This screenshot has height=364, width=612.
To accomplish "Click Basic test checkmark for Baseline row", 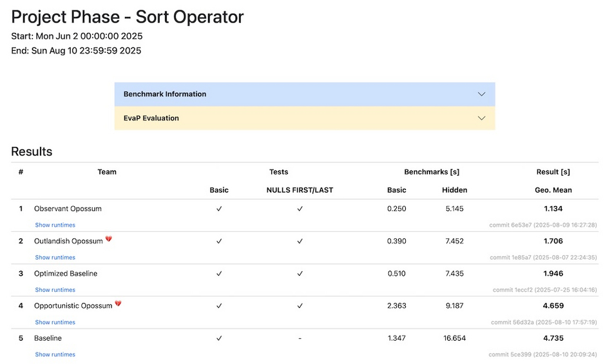I will pyautogui.click(x=219, y=338).
